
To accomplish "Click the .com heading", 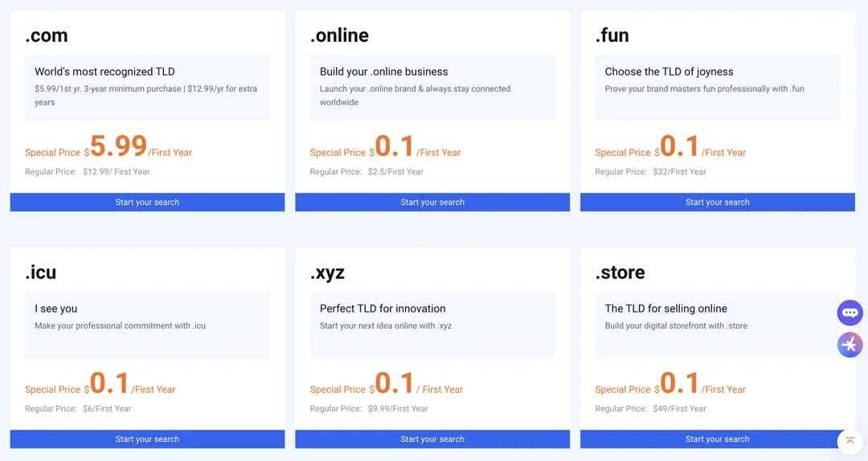I will [47, 35].
